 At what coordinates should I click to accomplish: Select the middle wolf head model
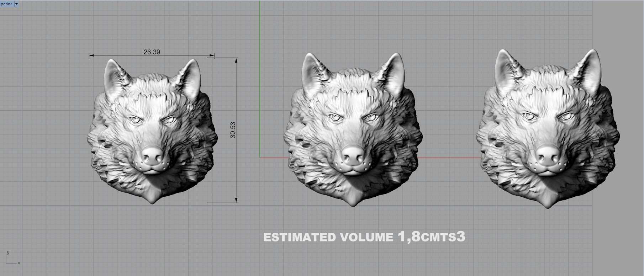(353, 130)
